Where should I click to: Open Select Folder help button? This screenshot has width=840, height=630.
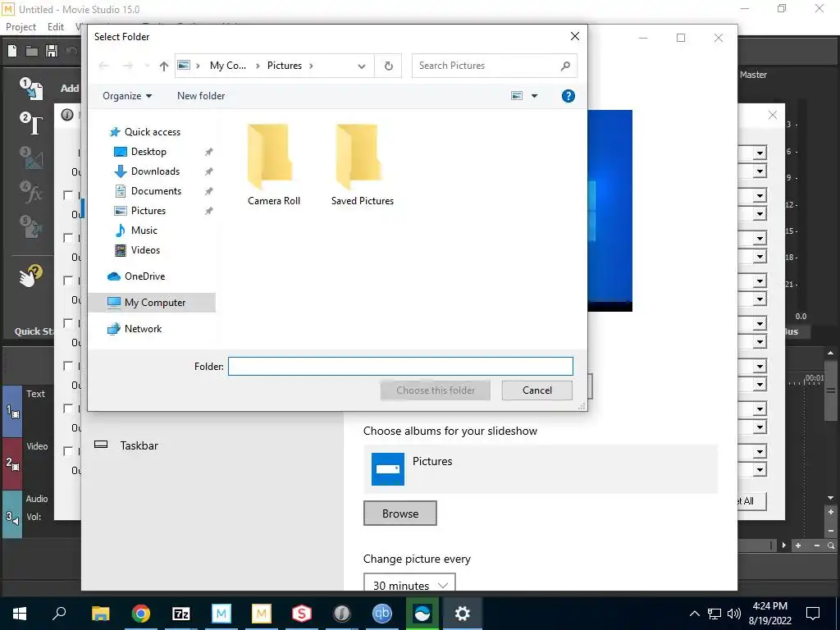pos(568,96)
